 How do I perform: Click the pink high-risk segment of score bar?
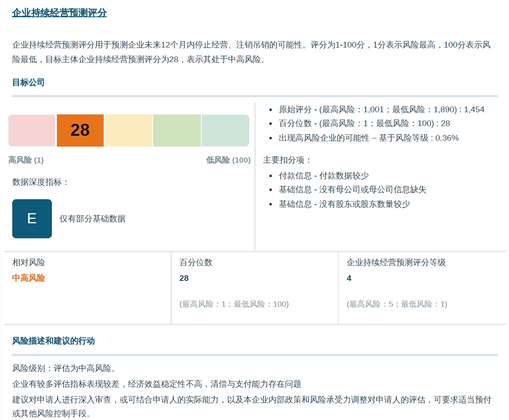pos(32,130)
